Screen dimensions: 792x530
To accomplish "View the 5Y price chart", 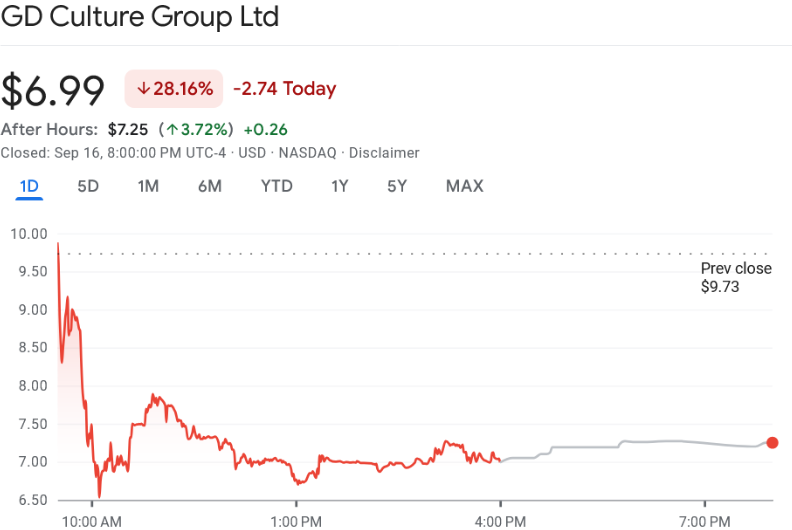I will (x=397, y=186).
